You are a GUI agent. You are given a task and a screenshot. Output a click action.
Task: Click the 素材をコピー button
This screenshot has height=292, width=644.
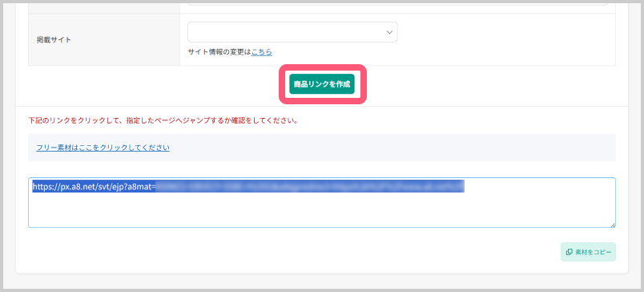coord(588,252)
